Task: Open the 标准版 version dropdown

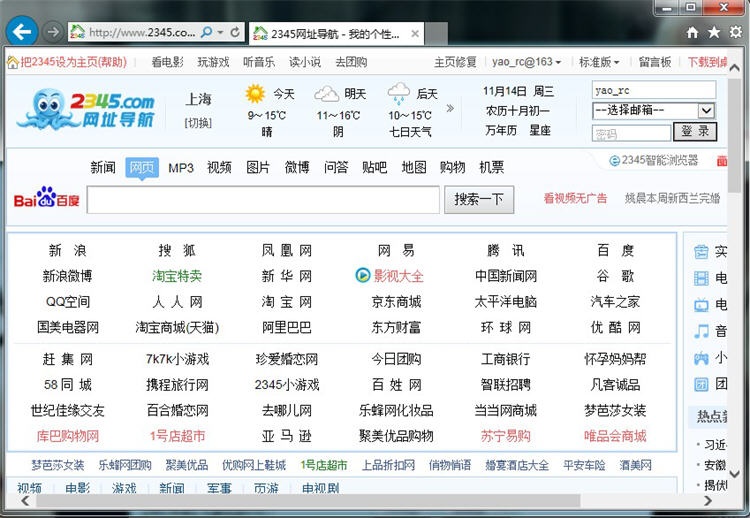Action: pyautogui.click(x=603, y=62)
